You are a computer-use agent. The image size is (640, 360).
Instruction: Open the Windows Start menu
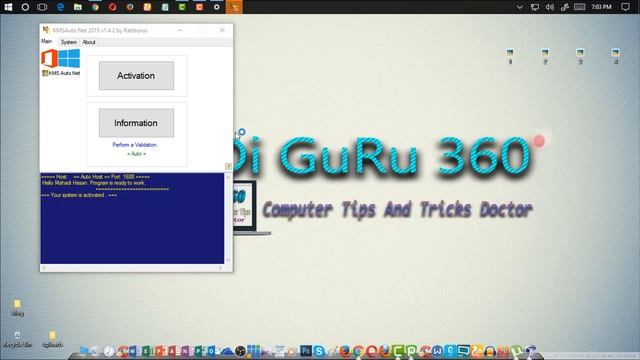pos(8,7)
